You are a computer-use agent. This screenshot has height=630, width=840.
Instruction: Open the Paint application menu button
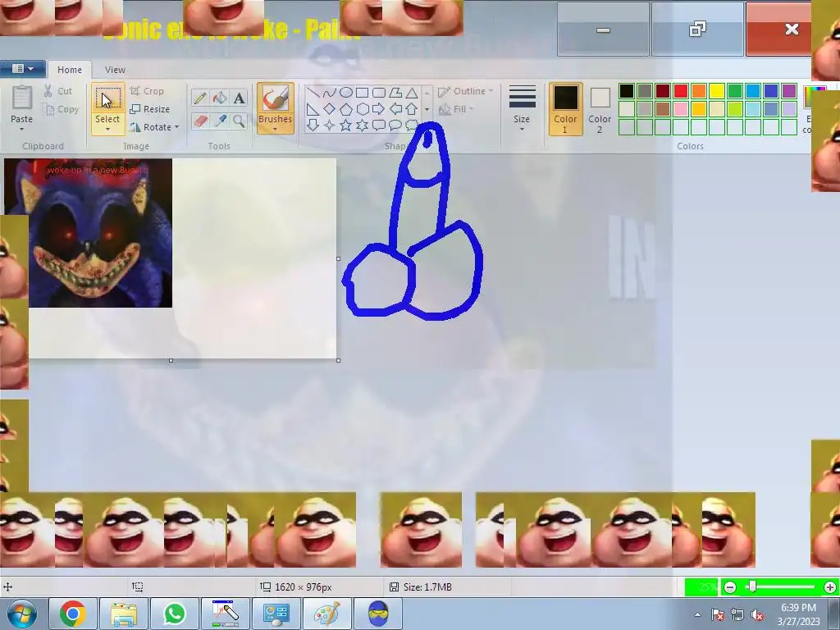23,69
